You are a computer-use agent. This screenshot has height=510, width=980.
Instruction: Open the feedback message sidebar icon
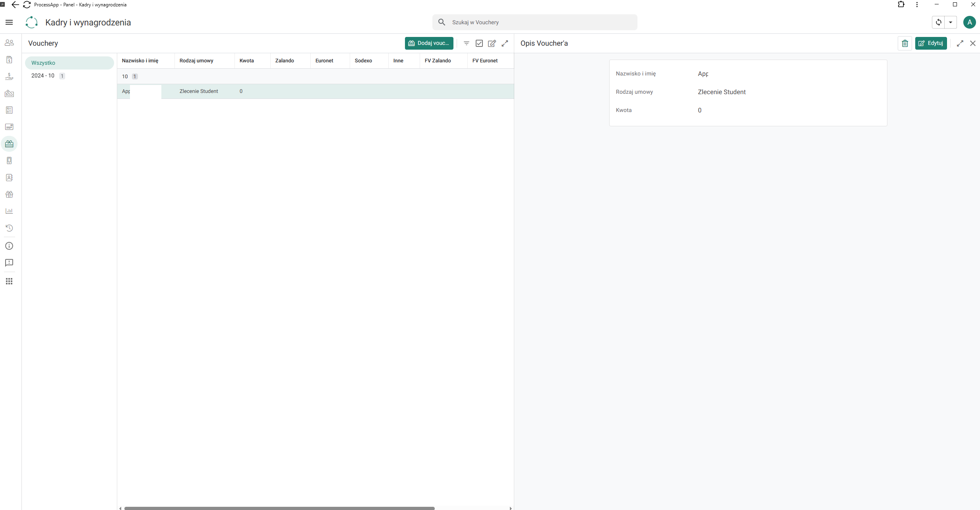pos(9,263)
